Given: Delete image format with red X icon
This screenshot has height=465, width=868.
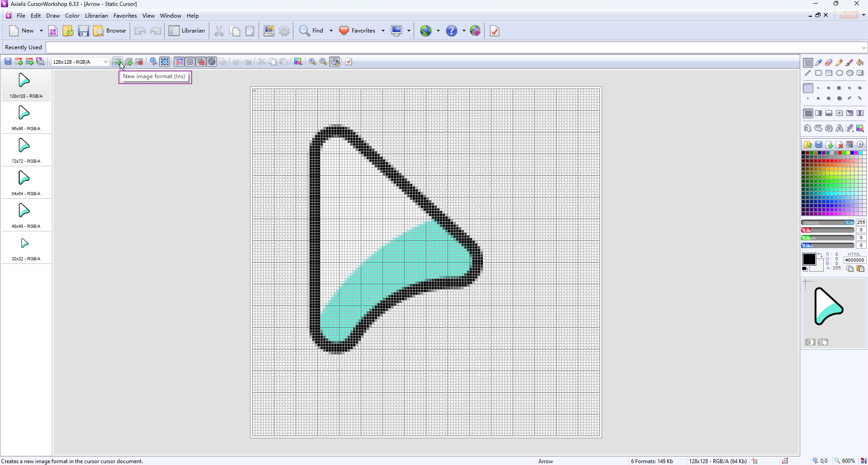Looking at the screenshot, I should tap(139, 62).
